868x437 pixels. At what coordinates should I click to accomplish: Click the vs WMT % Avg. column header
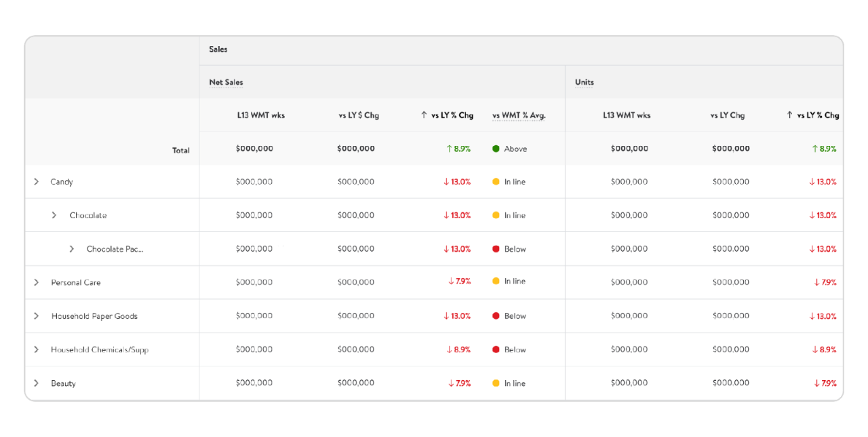click(x=519, y=115)
